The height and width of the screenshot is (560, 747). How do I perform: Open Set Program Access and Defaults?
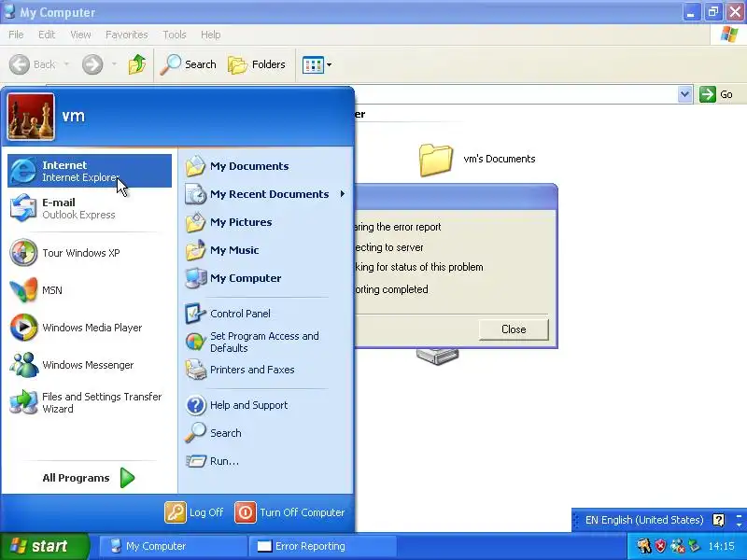[x=266, y=342]
